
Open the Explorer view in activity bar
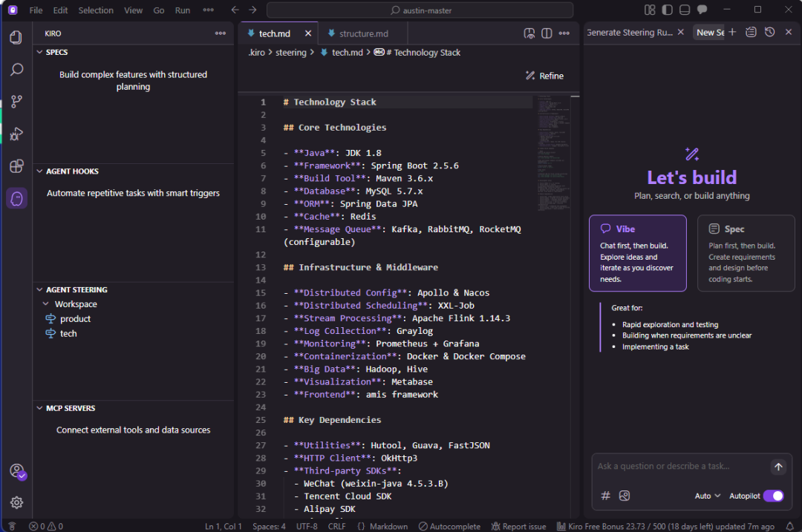tap(16, 37)
